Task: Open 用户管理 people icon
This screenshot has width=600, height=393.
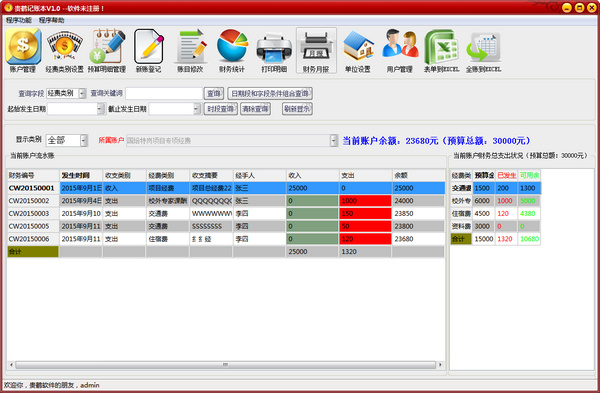Action: pyautogui.click(x=399, y=51)
